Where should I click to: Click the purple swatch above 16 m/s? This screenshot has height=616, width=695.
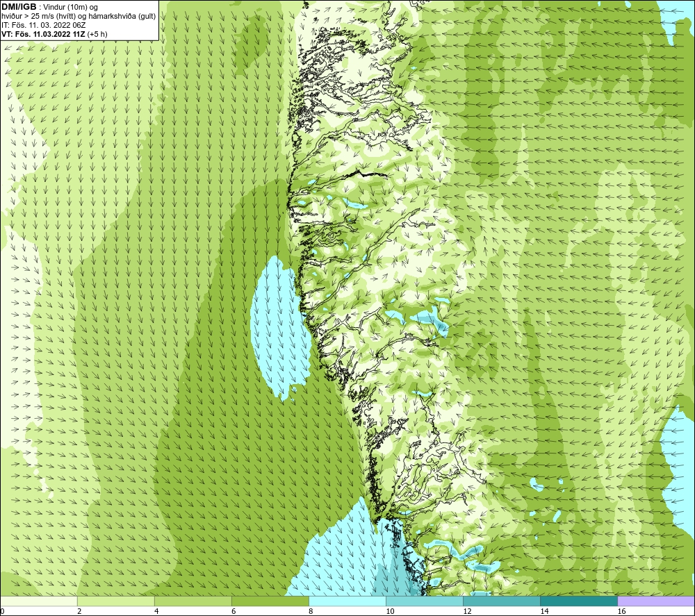pos(656,601)
